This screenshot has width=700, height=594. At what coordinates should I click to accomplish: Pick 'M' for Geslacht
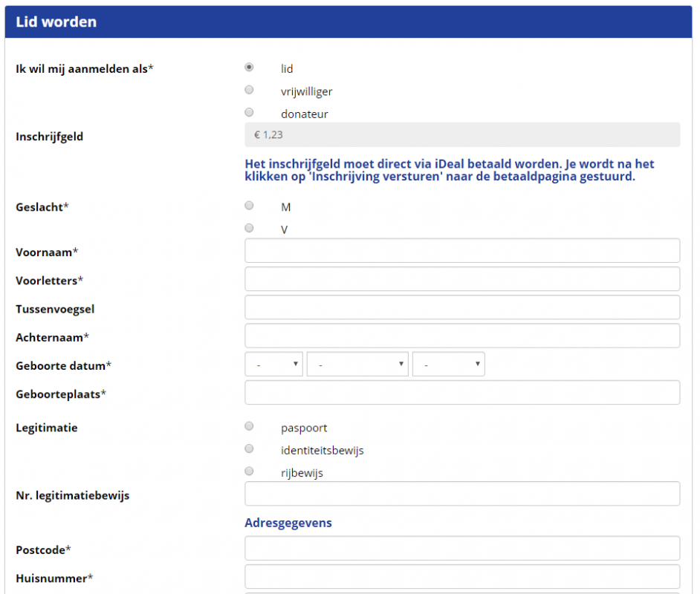(249, 206)
